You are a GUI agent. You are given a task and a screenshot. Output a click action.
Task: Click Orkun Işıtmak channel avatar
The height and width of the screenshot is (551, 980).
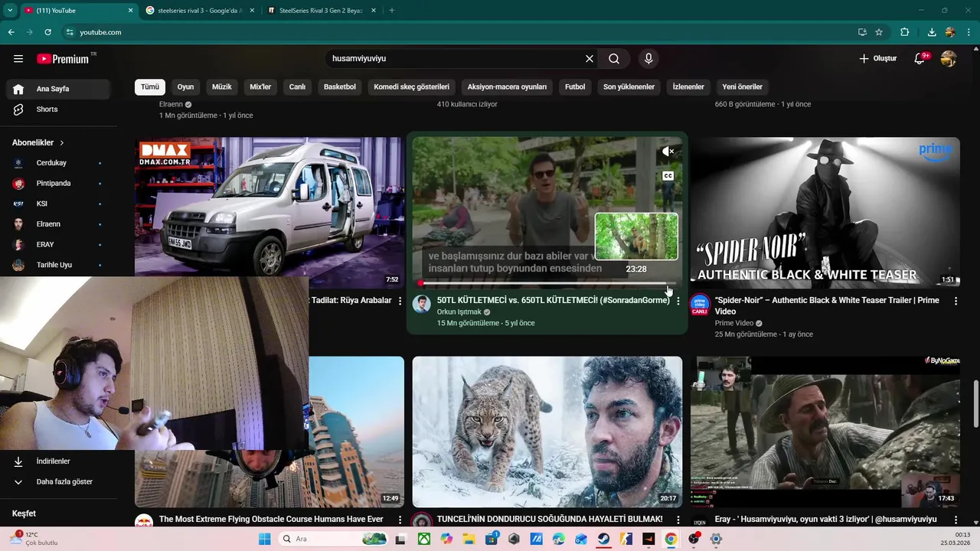[422, 304]
